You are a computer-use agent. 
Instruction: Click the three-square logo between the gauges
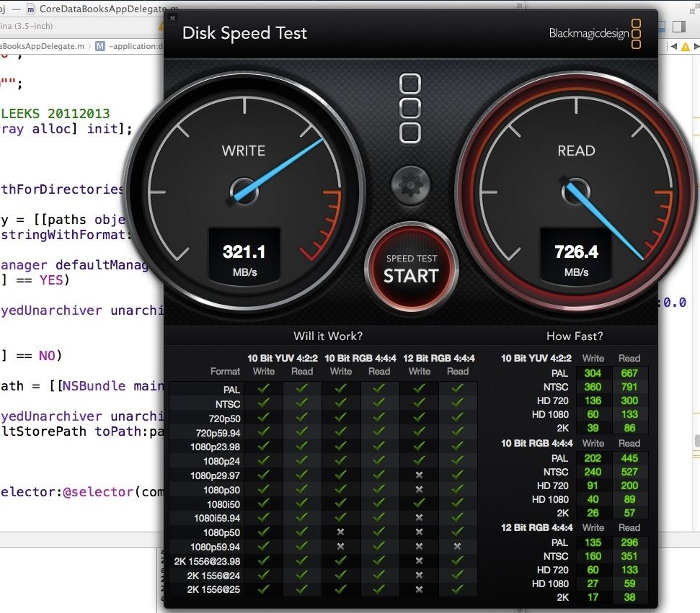(410, 108)
